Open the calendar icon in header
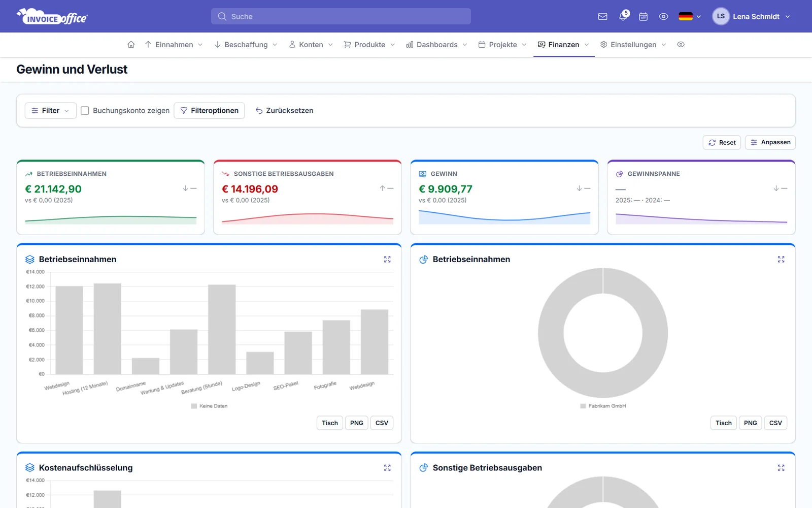Screen dimensions: 812x508 tap(643, 16)
